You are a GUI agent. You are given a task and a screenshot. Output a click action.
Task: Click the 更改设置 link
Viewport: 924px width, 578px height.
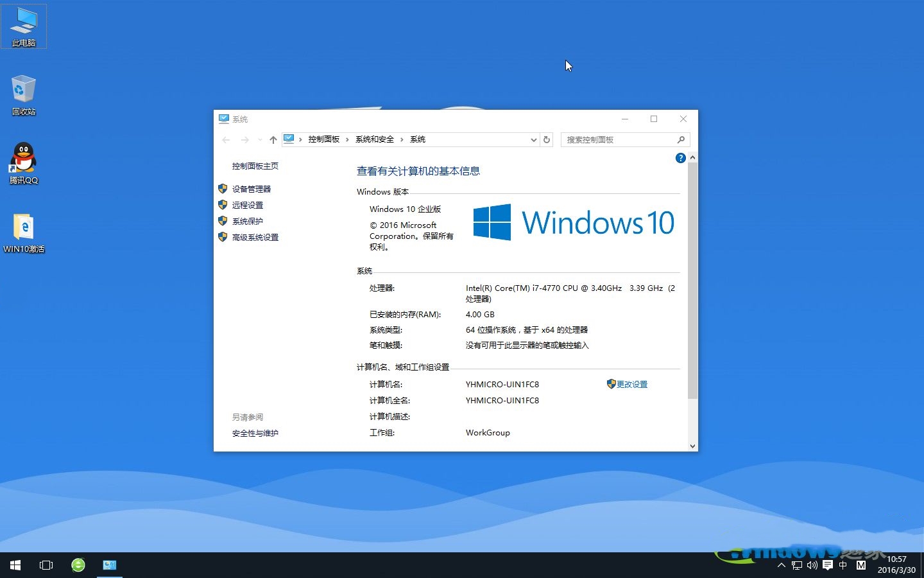click(632, 384)
